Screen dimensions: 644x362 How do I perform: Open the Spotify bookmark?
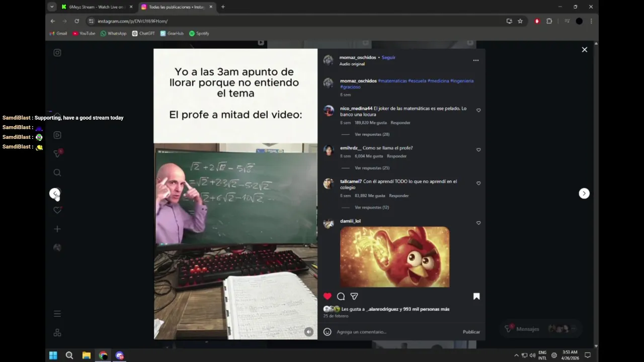click(x=199, y=33)
